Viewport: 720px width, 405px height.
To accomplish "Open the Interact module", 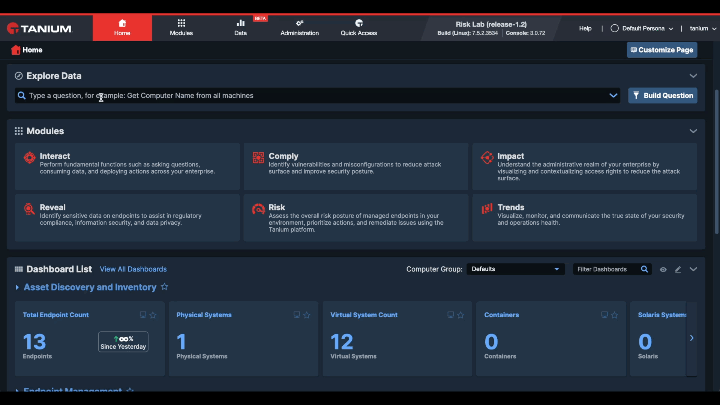I will 127,166.
